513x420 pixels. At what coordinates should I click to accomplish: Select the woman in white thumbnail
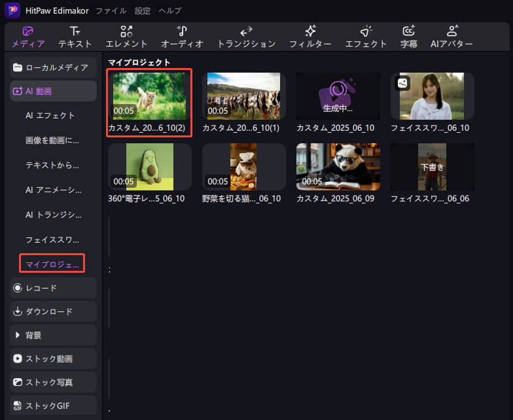click(x=432, y=96)
